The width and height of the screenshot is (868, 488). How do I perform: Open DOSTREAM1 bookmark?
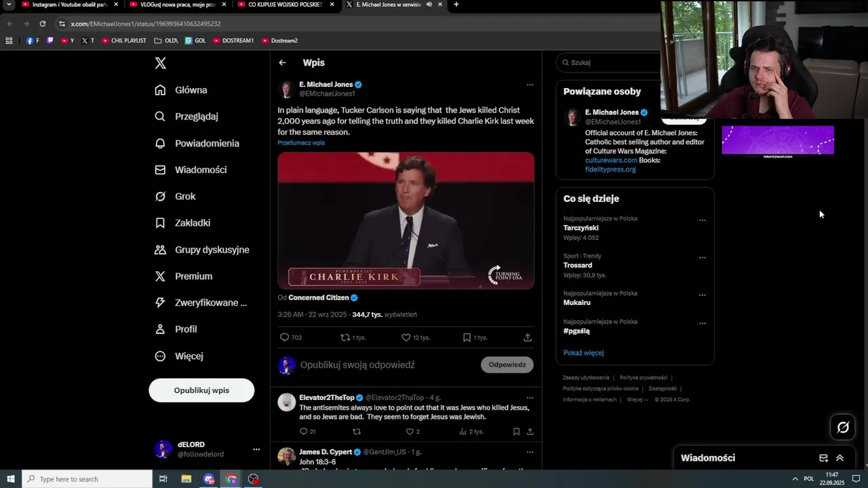click(233, 41)
